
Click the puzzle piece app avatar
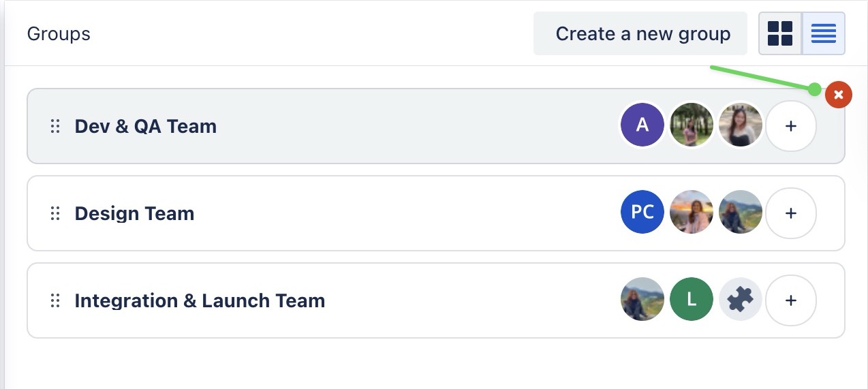741,300
